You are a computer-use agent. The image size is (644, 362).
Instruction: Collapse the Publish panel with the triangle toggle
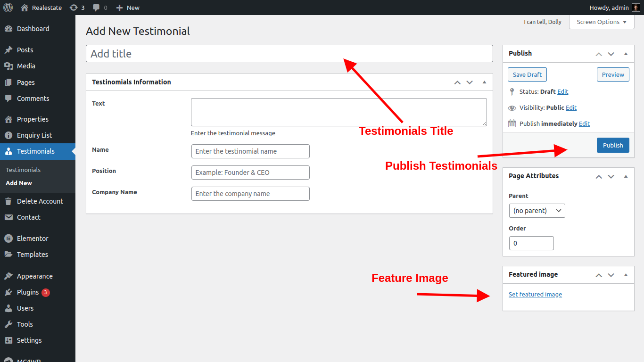coord(626,54)
